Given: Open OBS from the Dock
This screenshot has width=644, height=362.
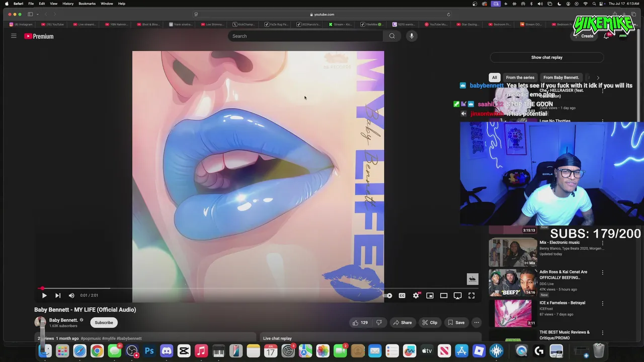Looking at the screenshot, I should 132,351.
